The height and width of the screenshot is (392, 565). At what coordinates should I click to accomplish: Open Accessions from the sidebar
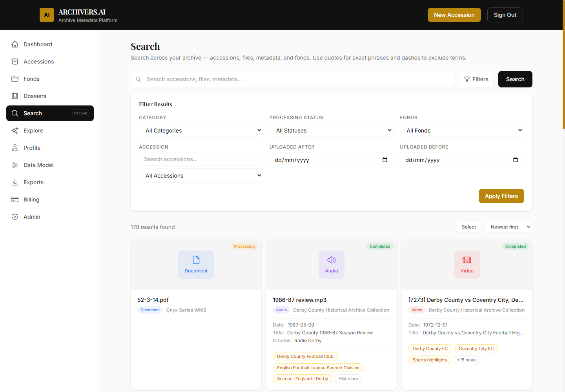point(50,62)
